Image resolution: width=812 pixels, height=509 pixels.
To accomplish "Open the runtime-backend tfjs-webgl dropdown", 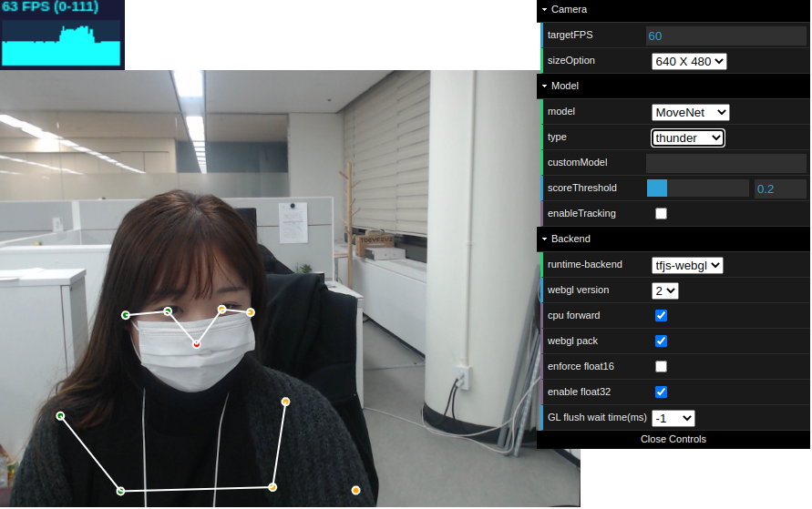I will (686, 265).
